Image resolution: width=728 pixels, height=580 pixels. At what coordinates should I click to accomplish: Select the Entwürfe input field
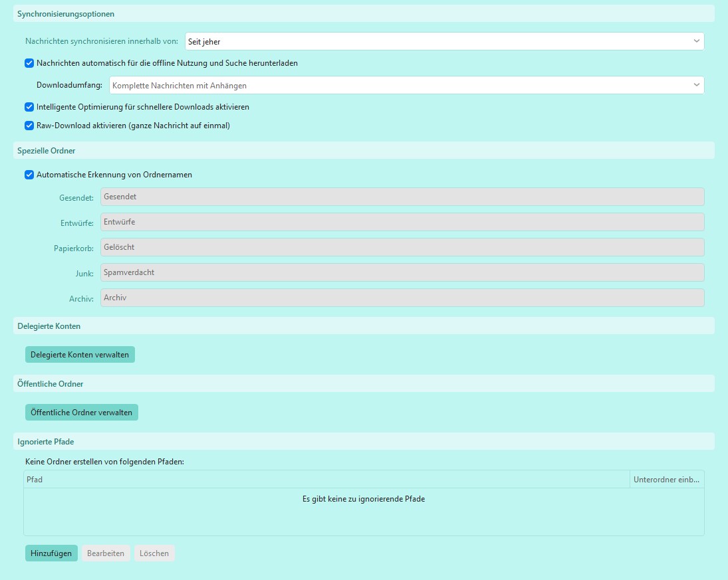[x=402, y=221]
